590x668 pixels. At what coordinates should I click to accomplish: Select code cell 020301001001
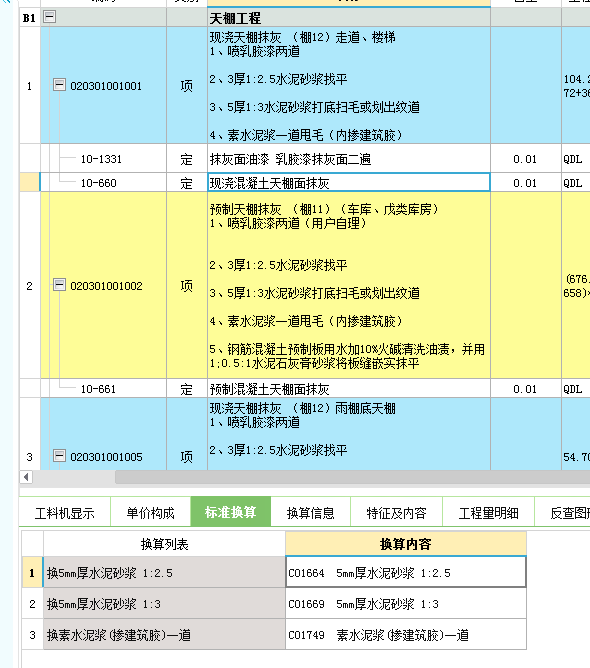pyautogui.click(x=106, y=86)
